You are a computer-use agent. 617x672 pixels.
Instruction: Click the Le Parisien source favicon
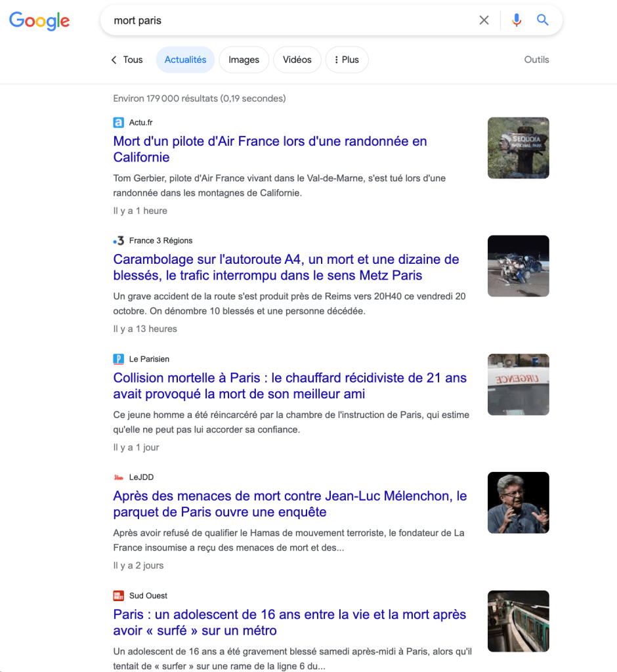[118, 359]
